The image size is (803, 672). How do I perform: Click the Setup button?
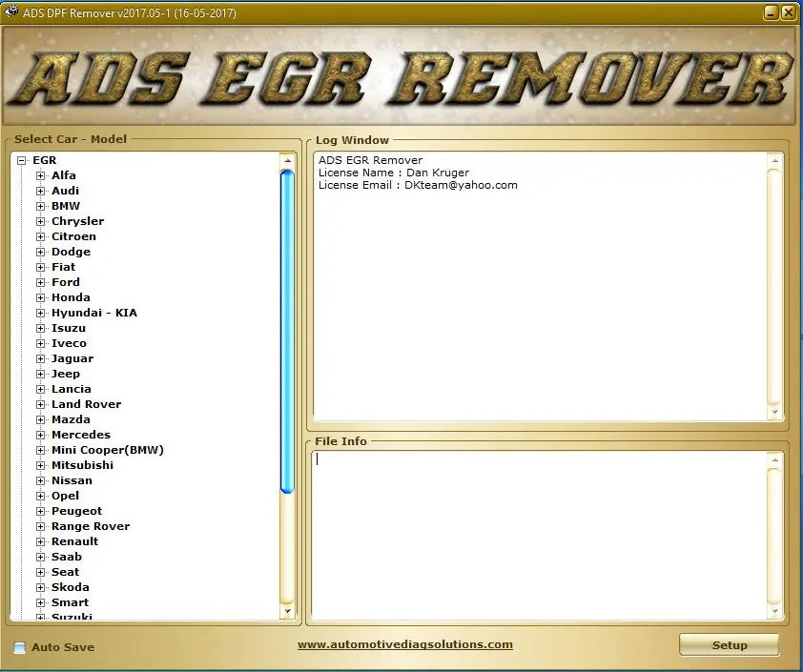pyautogui.click(x=729, y=645)
